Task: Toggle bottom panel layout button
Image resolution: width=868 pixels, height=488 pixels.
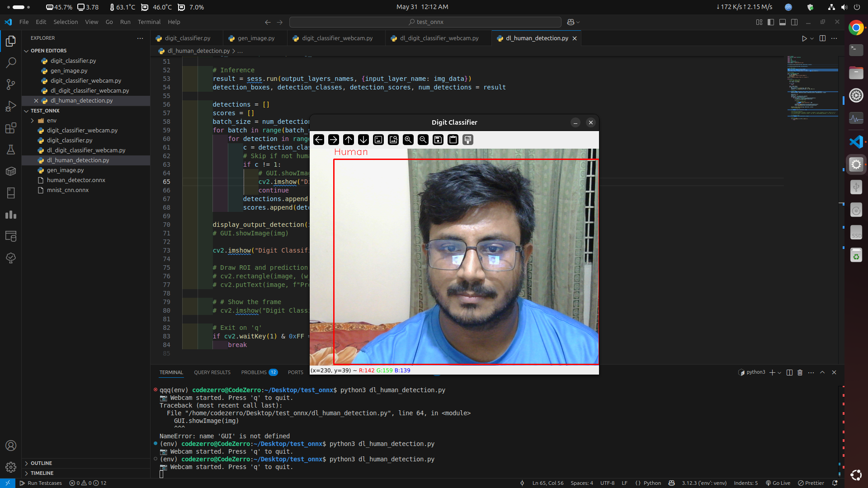Action: 783,22
